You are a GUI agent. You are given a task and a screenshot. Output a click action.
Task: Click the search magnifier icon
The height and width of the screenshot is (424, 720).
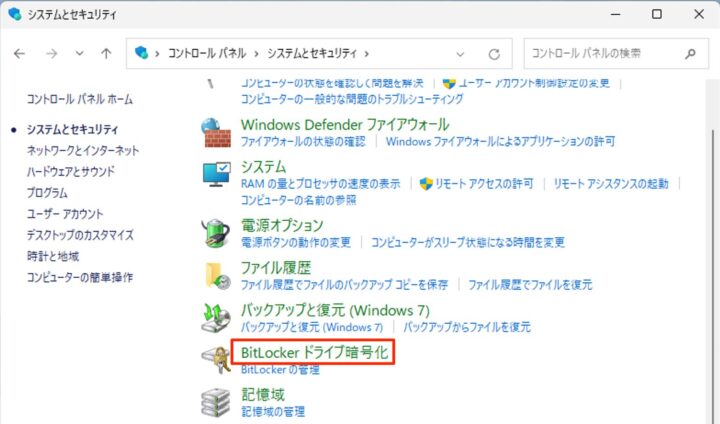tap(690, 54)
